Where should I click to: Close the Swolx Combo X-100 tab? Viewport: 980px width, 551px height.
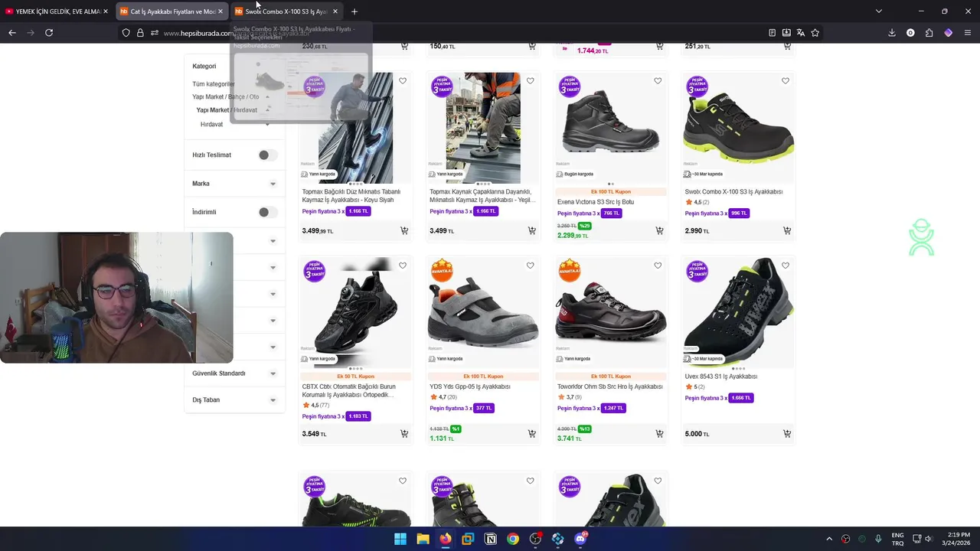335,11
